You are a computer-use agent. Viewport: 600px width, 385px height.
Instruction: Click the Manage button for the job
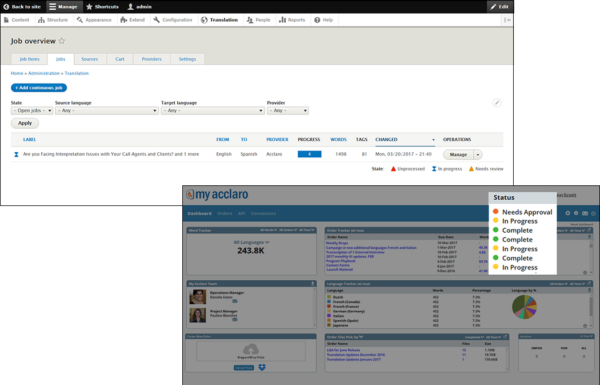458,155
